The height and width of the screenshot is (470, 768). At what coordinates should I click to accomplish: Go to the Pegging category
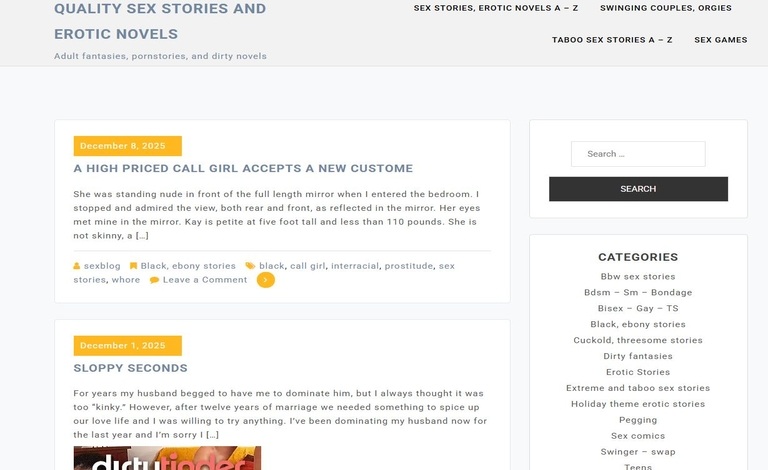(x=638, y=420)
